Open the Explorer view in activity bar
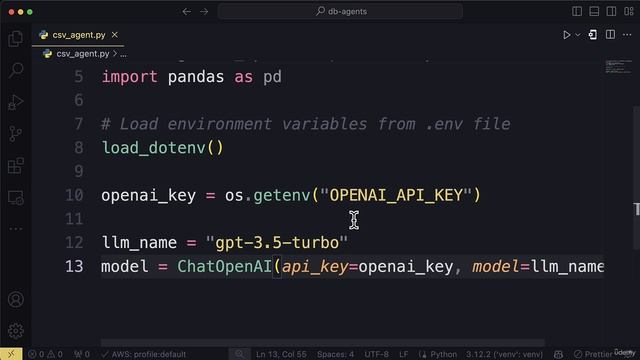Image resolution: width=640 pixels, height=360 pixels. point(16,39)
